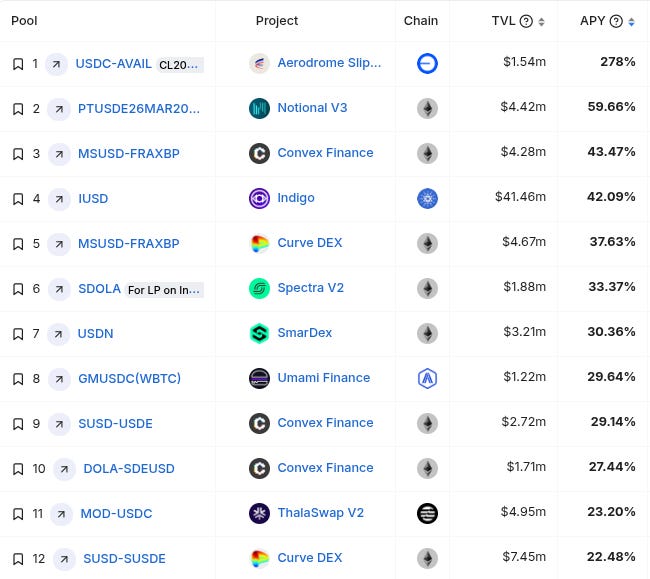Bookmark the PTUSDE26MAR20 pool
The image size is (650, 579).
click(x=18, y=109)
